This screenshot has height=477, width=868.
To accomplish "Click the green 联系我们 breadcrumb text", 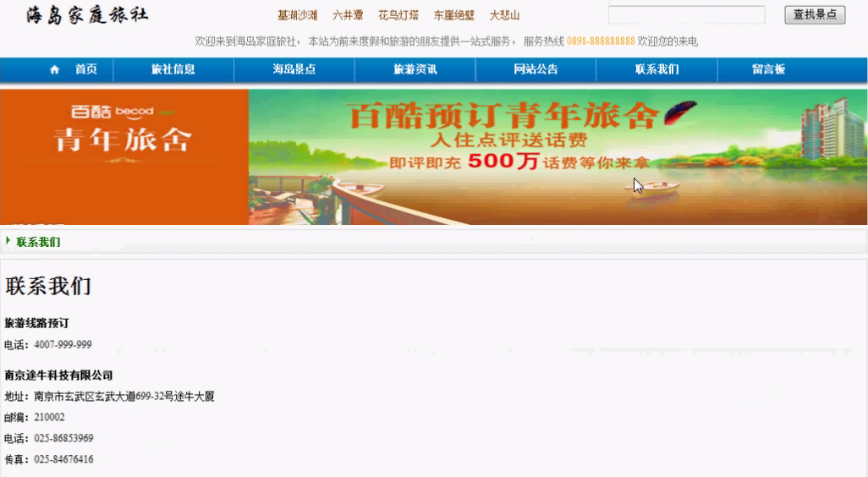I will pyautogui.click(x=38, y=242).
